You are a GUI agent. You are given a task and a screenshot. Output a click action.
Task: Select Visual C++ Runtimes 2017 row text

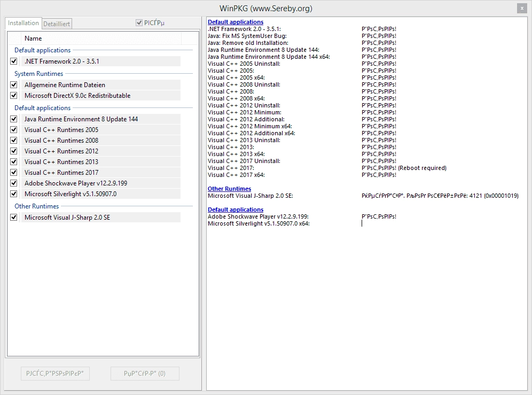(x=61, y=173)
